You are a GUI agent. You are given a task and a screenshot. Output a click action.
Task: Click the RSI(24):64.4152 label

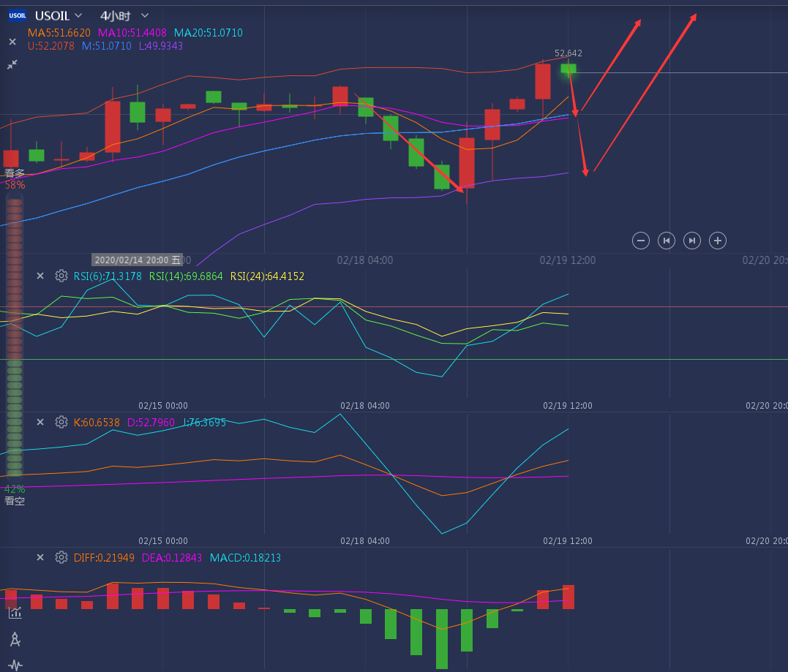[267, 276]
